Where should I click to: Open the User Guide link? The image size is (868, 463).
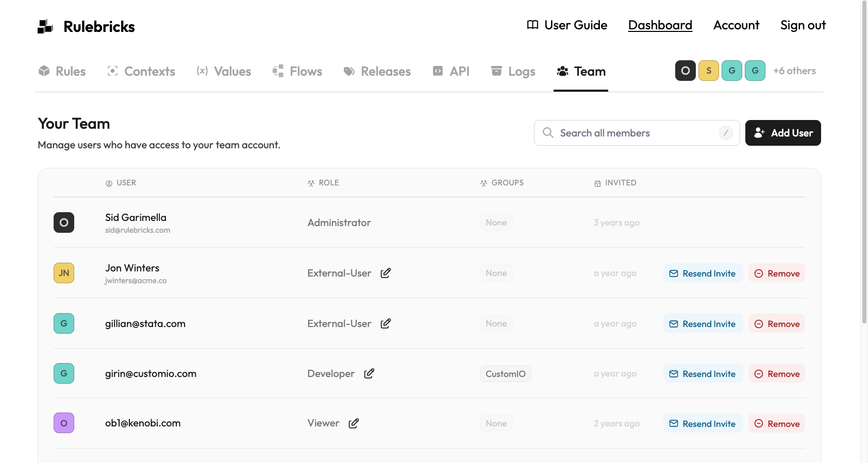(567, 25)
